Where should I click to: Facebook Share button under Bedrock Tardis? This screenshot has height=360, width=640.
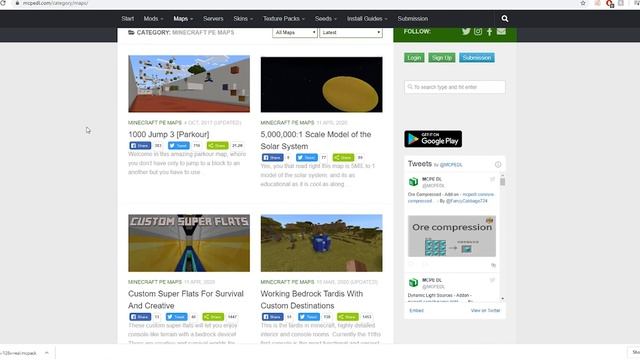pyautogui.click(x=272, y=317)
